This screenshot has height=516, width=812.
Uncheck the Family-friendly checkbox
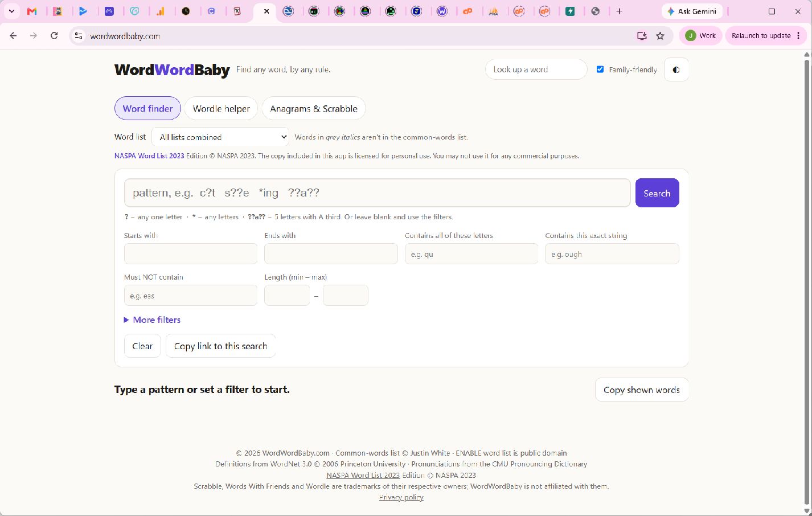point(600,69)
